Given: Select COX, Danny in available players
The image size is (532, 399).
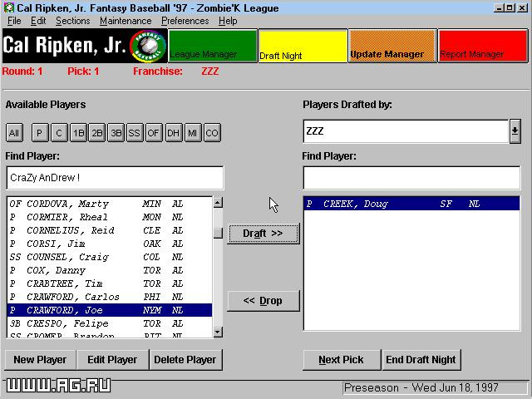Looking at the screenshot, I should click(110, 270).
